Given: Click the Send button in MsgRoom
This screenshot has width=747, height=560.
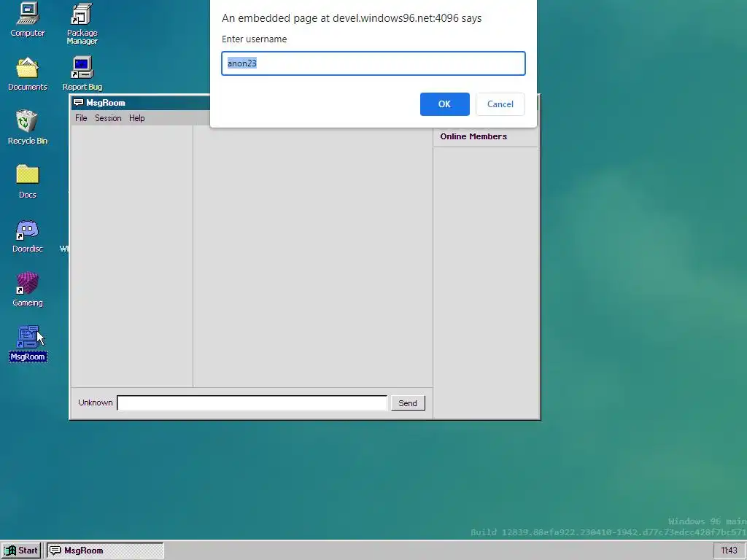Looking at the screenshot, I should (x=408, y=403).
